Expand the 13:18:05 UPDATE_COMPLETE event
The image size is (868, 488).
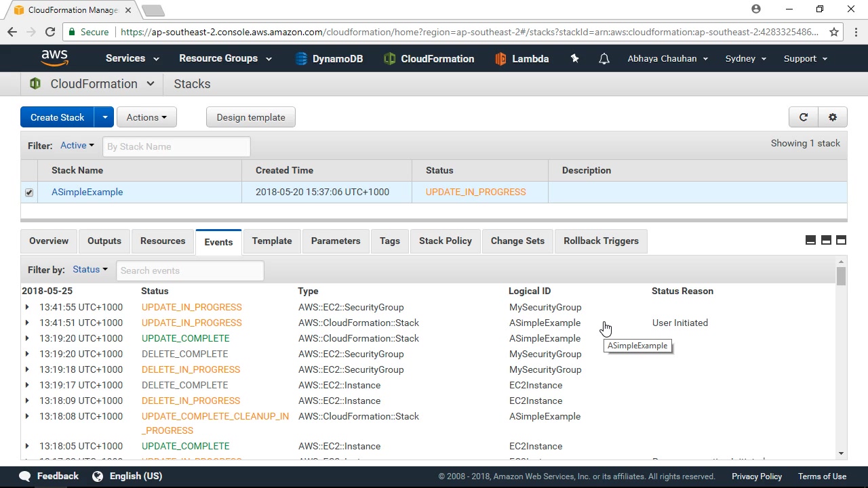(27, 446)
